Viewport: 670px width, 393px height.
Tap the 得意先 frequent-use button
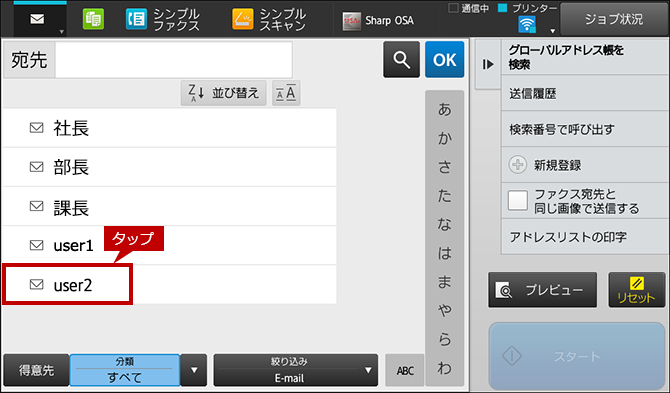(x=36, y=370)
